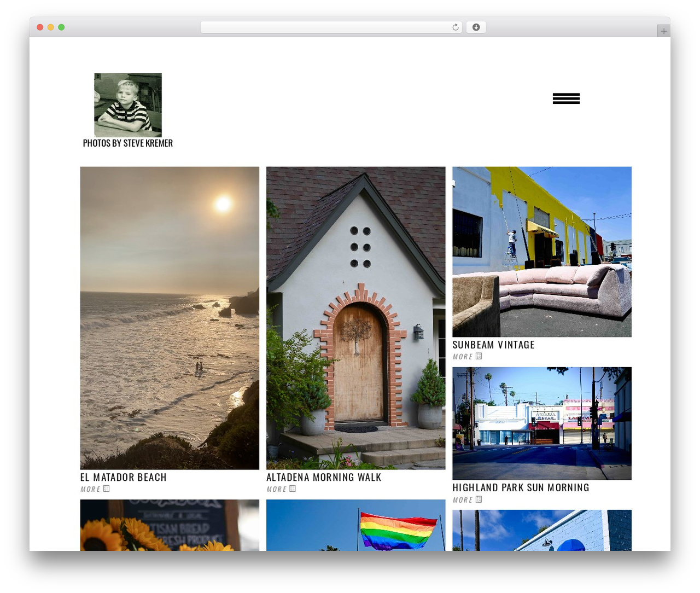The image size is (700, 593).
Task: Click icon beside More under Altadena Morning Walk
Action: [293, 489]
